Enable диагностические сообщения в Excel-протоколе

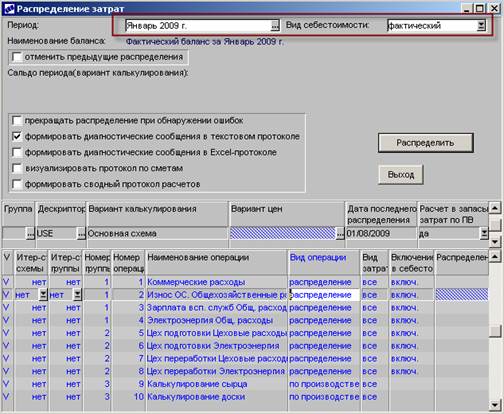point(17,152)
